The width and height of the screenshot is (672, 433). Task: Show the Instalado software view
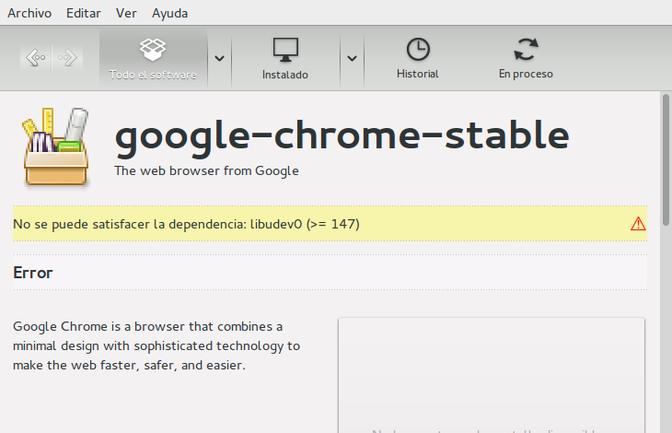pyautogui.click(x=285, y=58)
